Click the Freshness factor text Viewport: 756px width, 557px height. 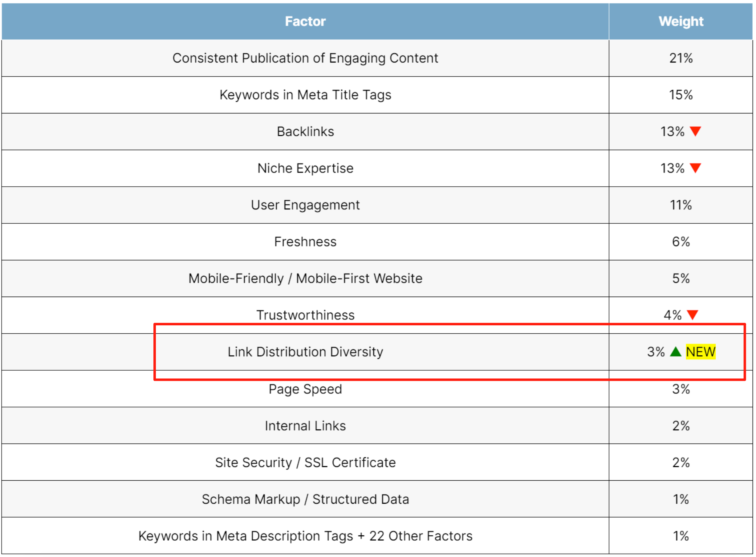click(x=305, y=242)
